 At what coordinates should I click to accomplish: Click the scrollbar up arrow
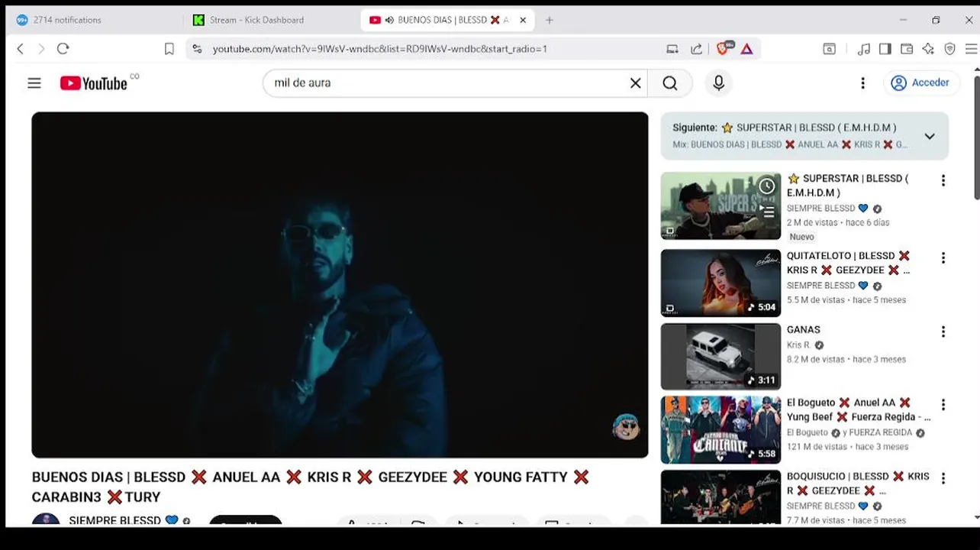pyautogui.click(x=975, y=71)
